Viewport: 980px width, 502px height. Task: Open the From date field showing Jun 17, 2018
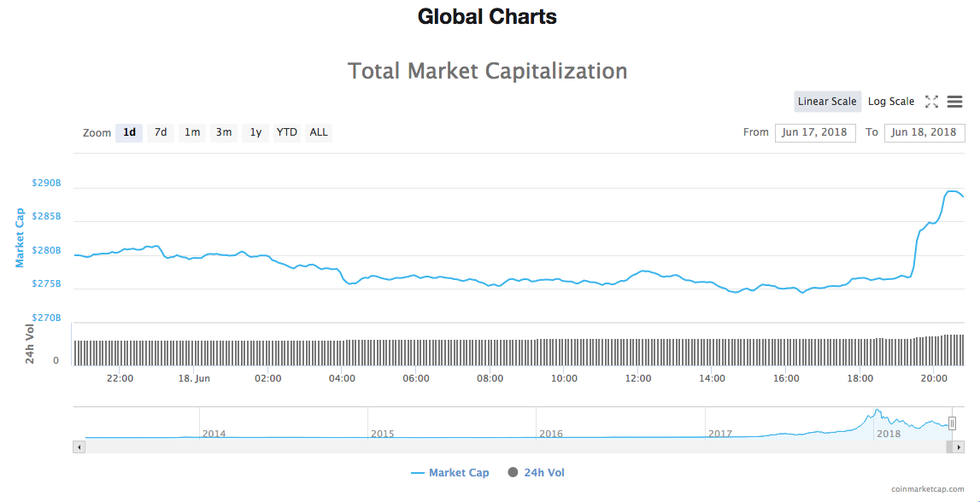[815, 133]
